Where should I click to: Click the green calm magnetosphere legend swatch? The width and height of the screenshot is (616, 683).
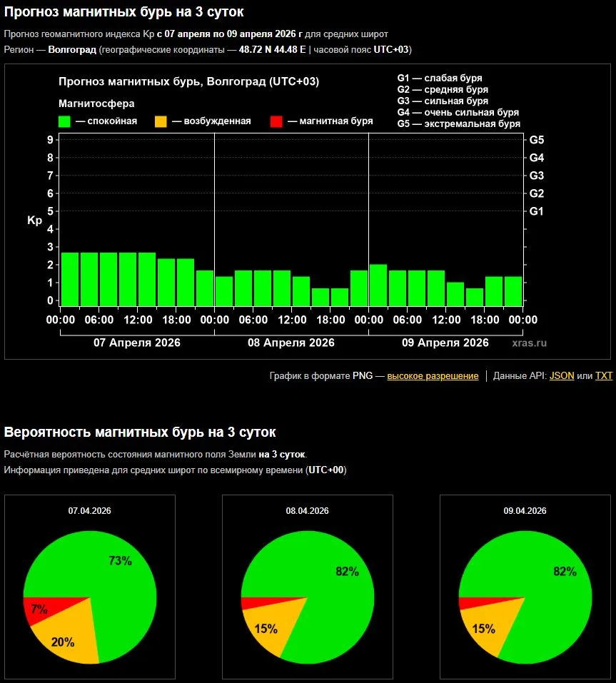65,121
